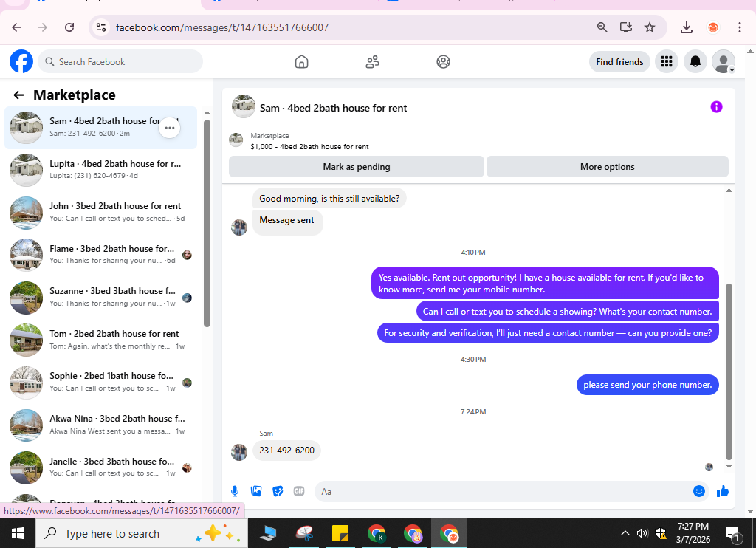Open Suzanne 3bed 3bath conversation
Image resolution: width=756 pixels, height=548 pixels.
pos(100,297)
